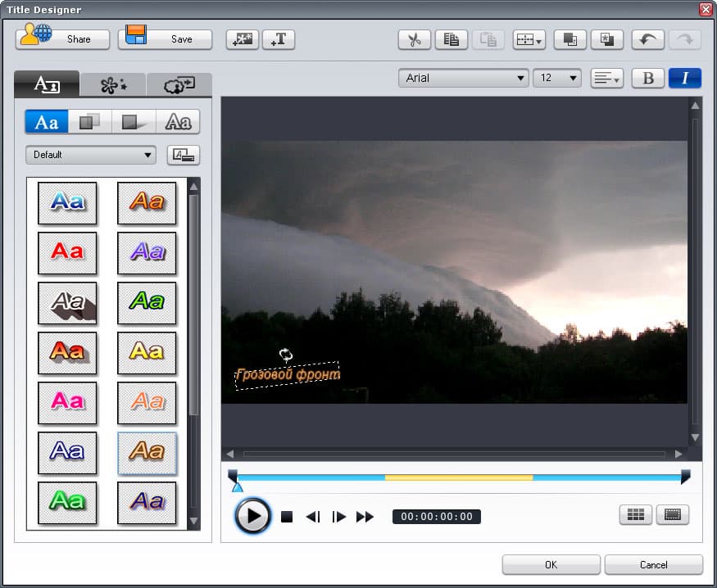Viewport: 717px width, 588px height.
Task: Click the Undo arrow icon
Action: click(647, 40)
